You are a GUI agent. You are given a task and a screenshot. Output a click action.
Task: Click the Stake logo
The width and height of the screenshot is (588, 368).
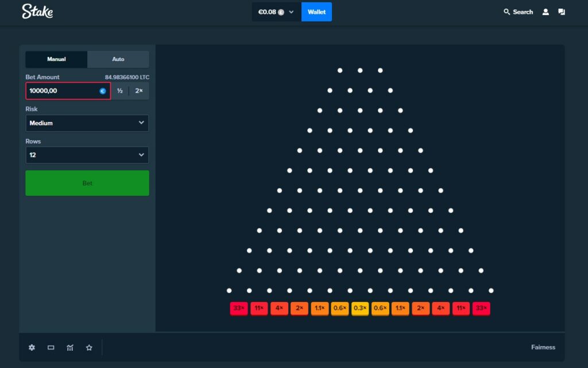[x=37, y=11]
